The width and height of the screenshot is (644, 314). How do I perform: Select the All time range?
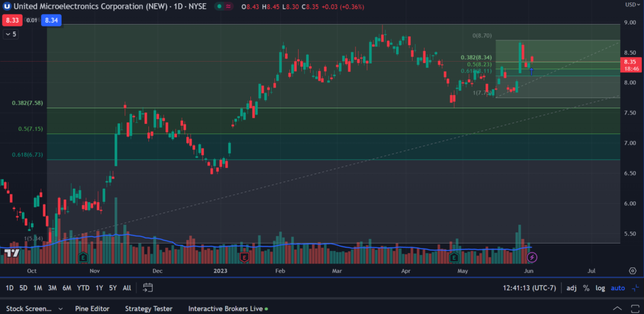tap(127, 288)
